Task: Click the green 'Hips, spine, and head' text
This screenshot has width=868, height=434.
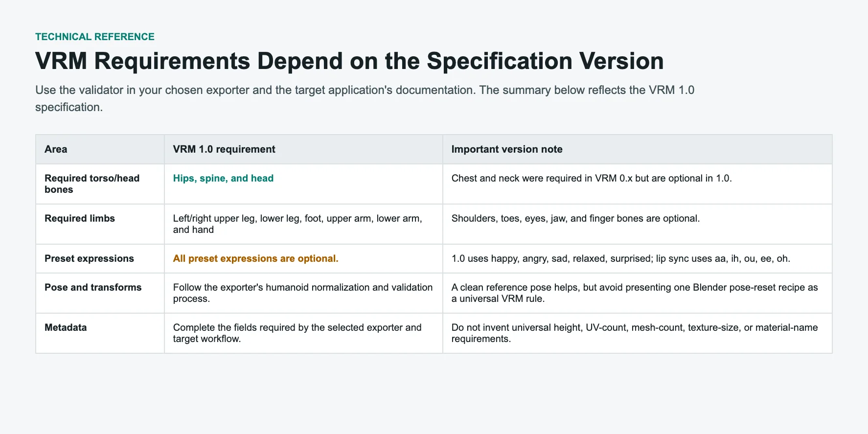Action: pyautogui.click(x=223, y=178)
